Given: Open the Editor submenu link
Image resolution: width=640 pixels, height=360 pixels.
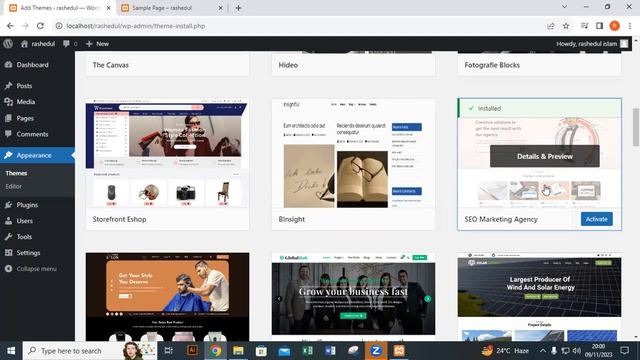Looking at the screenshot, I should (13, 186).
